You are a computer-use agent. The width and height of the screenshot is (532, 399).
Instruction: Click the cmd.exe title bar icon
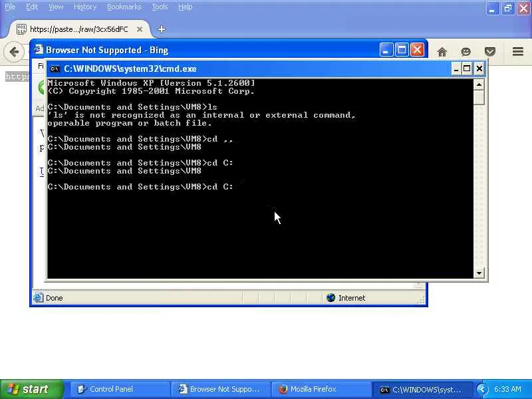click(x=55, y=69)
